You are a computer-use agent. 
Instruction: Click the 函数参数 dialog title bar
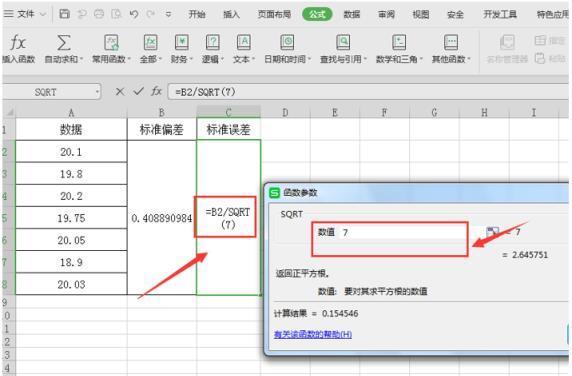pos(418,193)
